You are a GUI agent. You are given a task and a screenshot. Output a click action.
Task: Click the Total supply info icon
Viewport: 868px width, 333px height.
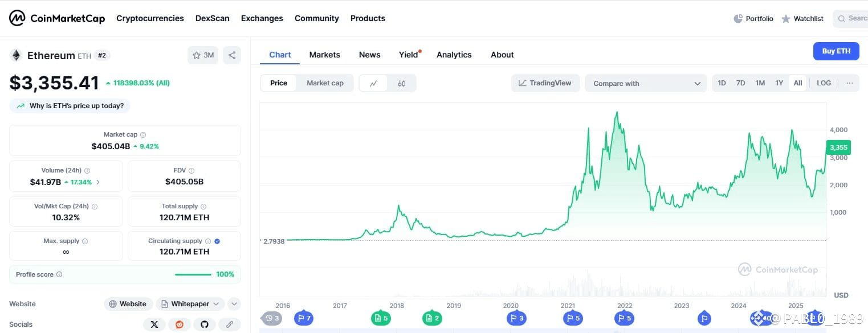(203, 207)
